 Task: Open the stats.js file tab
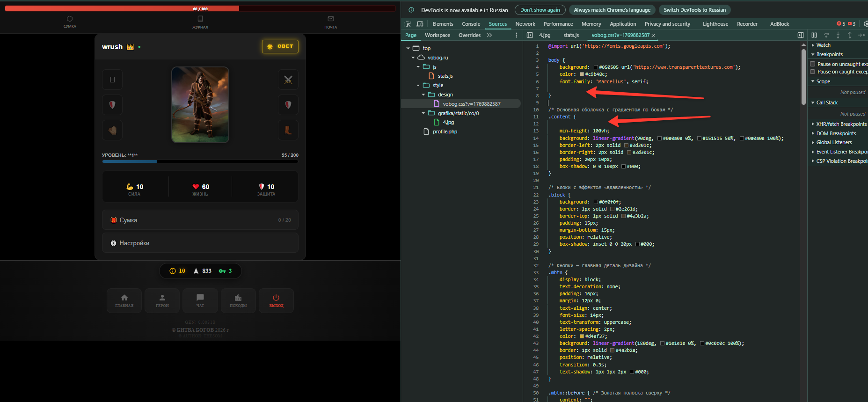[x=571, y=35]
